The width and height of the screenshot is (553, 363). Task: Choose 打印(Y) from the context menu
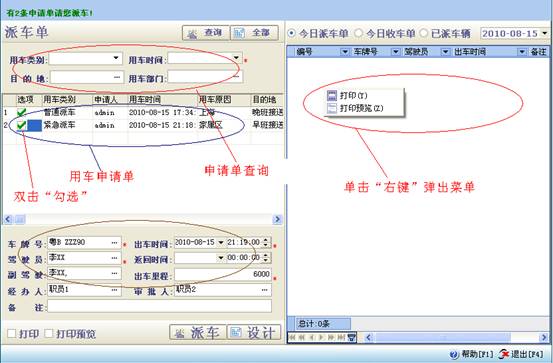coord(353,95)
